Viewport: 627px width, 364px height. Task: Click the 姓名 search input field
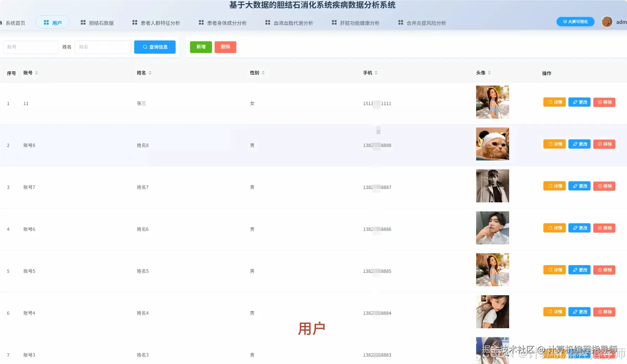coord(103,47)
